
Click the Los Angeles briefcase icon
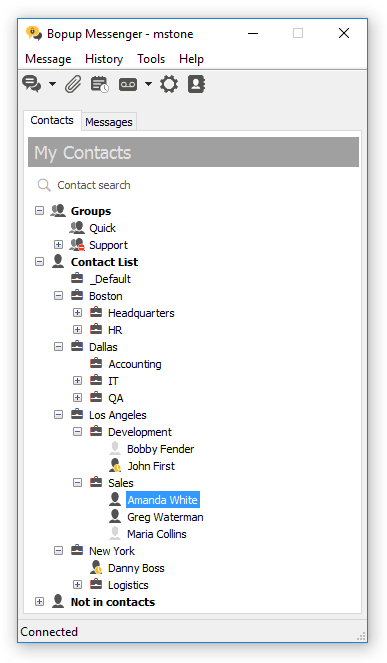point(77,414)
